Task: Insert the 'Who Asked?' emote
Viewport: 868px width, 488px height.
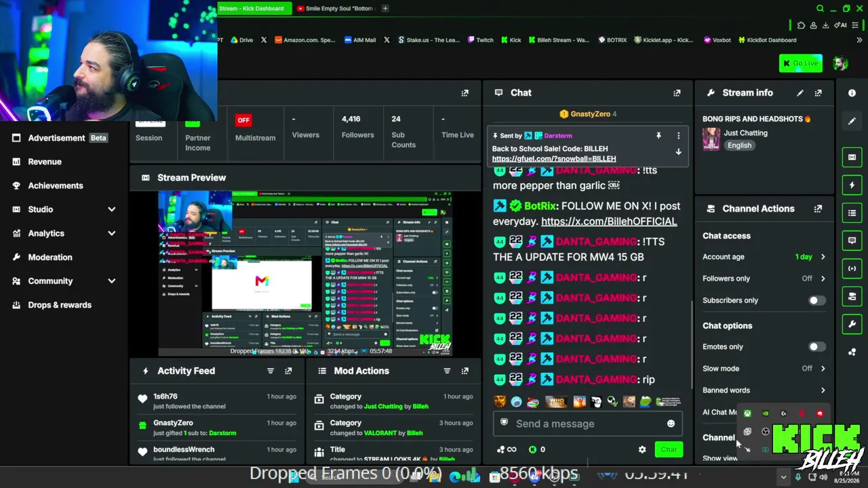Action: click(556, 402)
